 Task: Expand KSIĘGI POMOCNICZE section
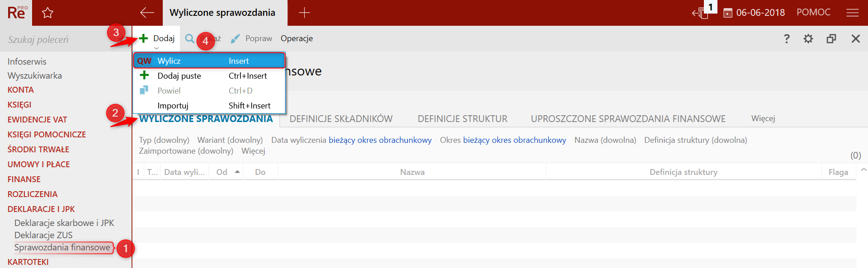[x=47, y=135]
